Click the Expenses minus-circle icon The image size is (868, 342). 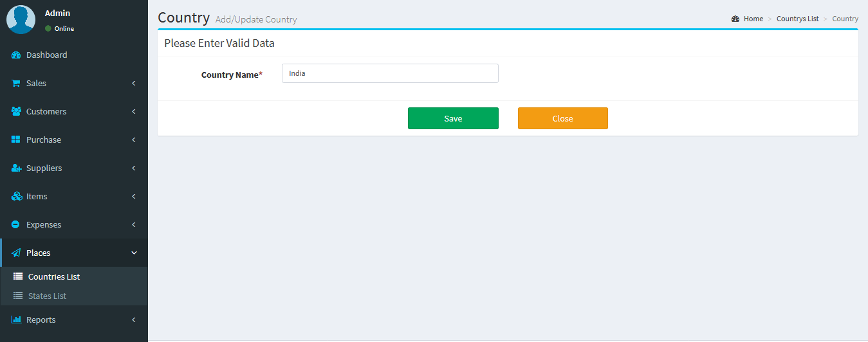pyautogui.click(x=16, y=224)
